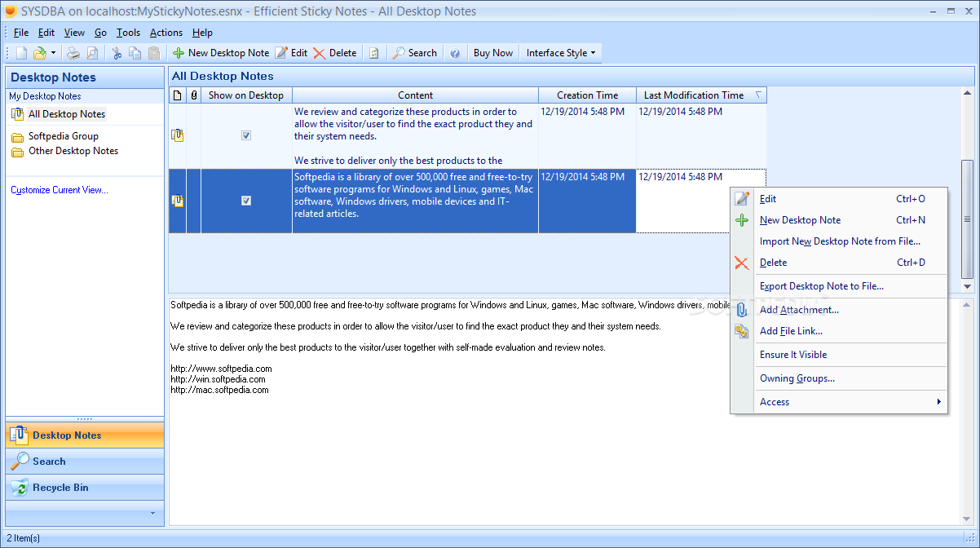Click the Edit toolbar button
This screenshot has width=980, height=548.
pyautogui.click(x=291, y=53)
